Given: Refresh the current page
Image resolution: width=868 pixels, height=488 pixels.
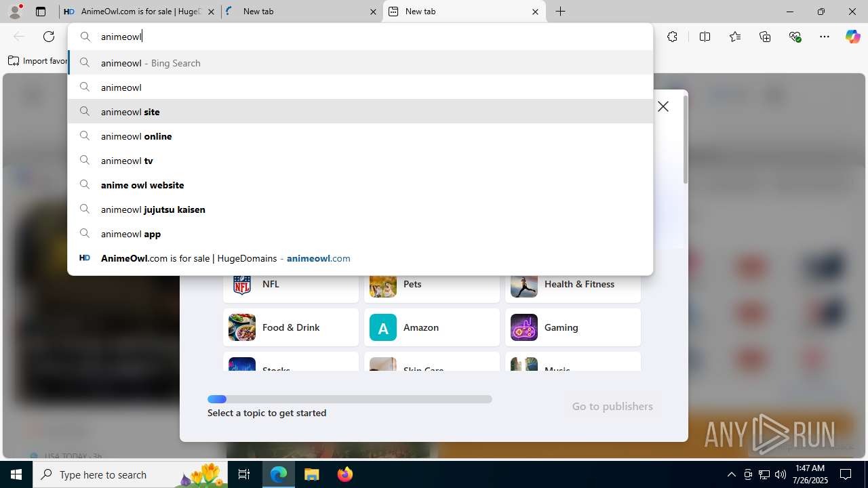Looking at the screenshot, I should 49,37.
